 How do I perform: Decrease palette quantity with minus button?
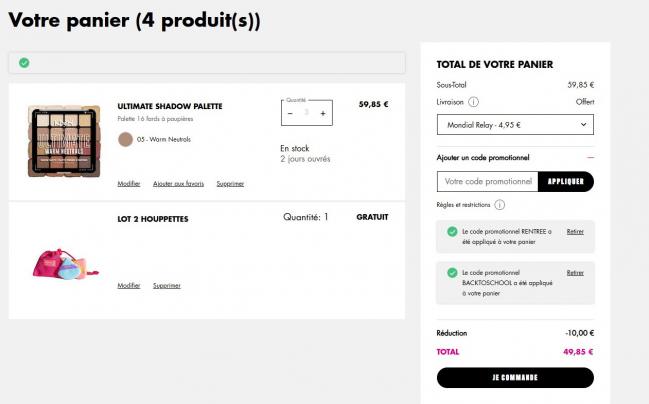click(x=290, y=113)
